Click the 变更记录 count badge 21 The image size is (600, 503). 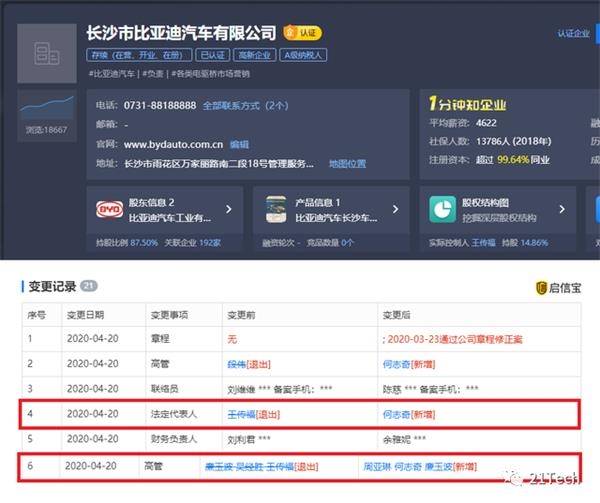pyautogui.click(x=89, y=286)
